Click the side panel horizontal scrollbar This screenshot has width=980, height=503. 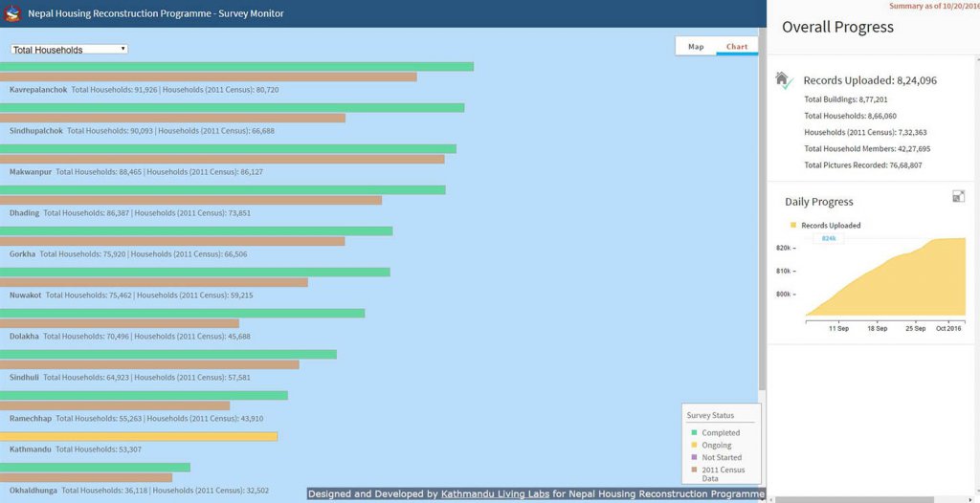click(x=854, y=500)
